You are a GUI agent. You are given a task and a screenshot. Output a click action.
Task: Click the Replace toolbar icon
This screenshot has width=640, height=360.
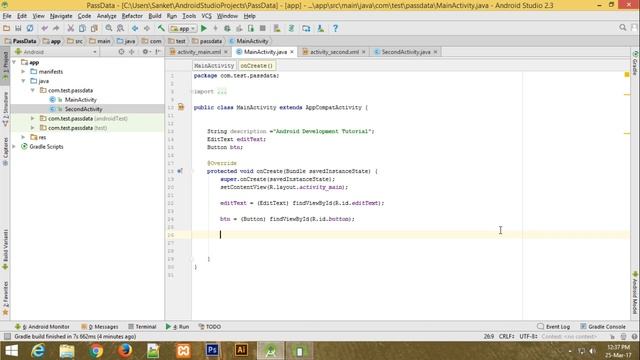tap(120, 28)
